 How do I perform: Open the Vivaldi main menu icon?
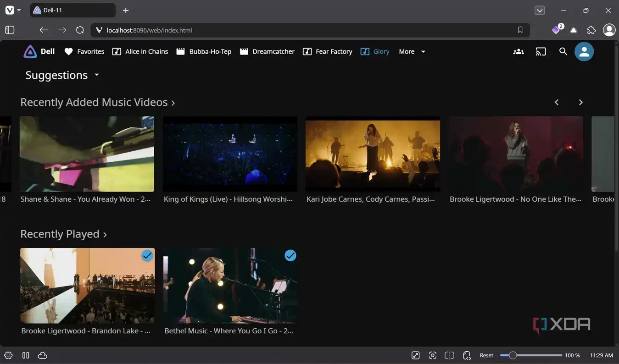[x=9, y=10]
